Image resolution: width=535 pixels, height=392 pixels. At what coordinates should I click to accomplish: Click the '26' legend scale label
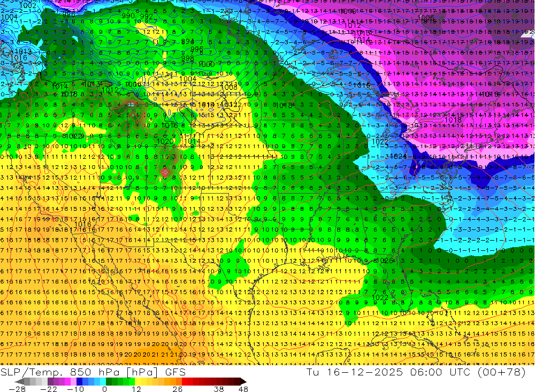(178, 389)
